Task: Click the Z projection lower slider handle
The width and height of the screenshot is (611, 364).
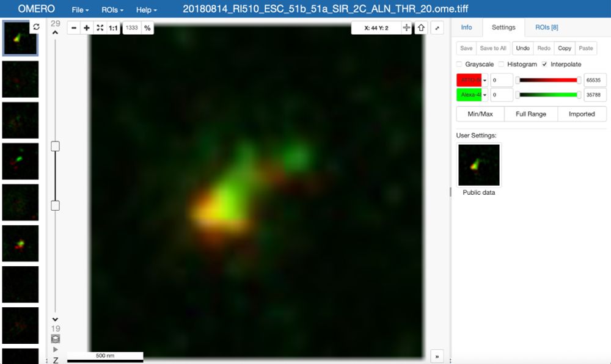Action: [x=56, y=206]
